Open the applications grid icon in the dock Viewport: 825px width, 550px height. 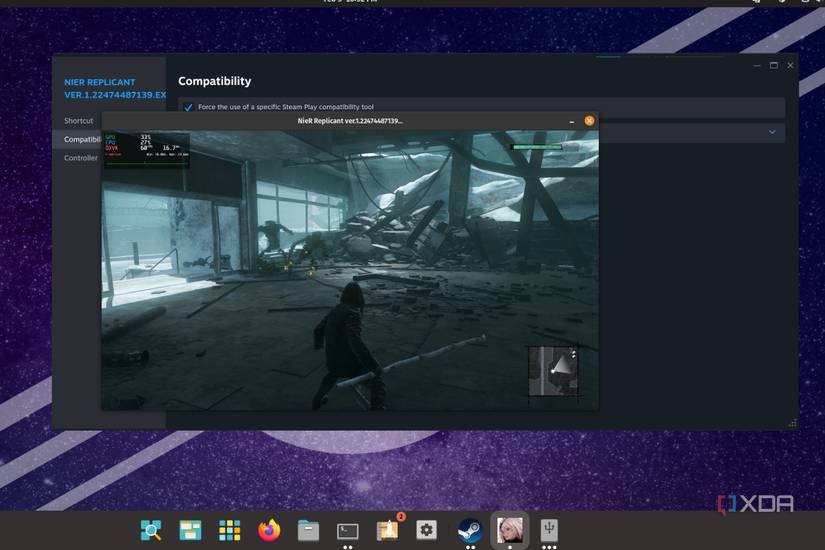pyautogui.click(x=229, y=530)
